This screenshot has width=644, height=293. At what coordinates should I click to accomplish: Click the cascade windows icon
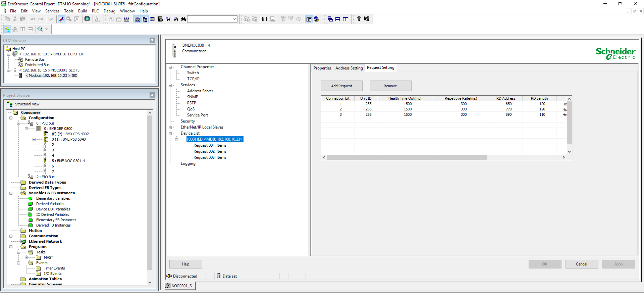pos(330,19)
